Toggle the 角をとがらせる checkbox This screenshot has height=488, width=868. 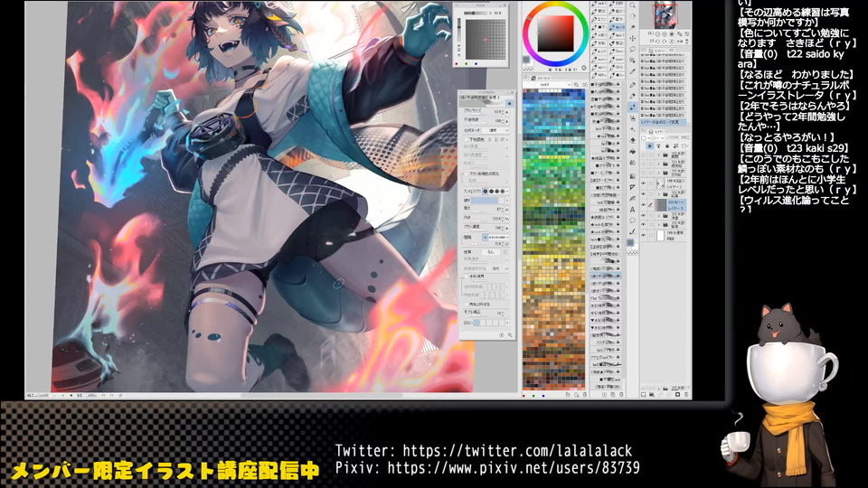[467, 305]
